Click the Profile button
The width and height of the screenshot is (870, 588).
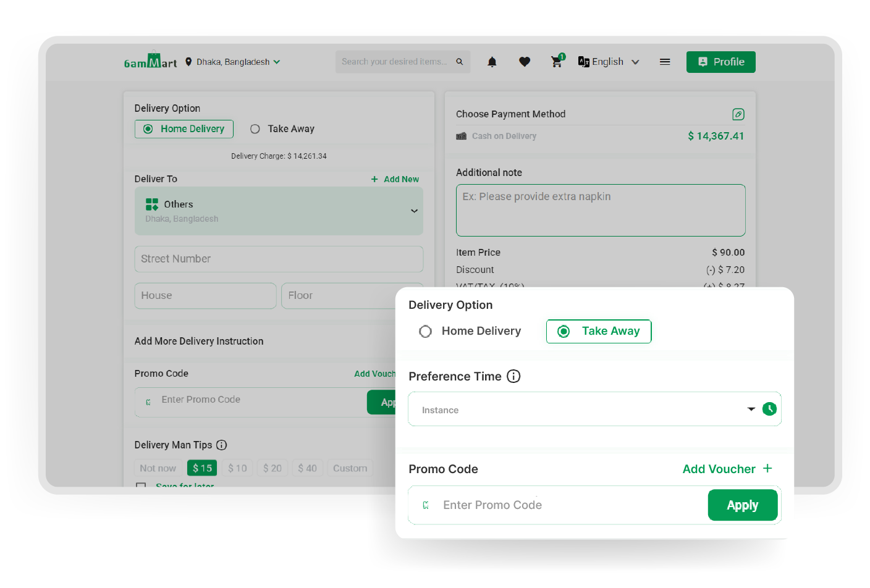click(x=720, y=62)
